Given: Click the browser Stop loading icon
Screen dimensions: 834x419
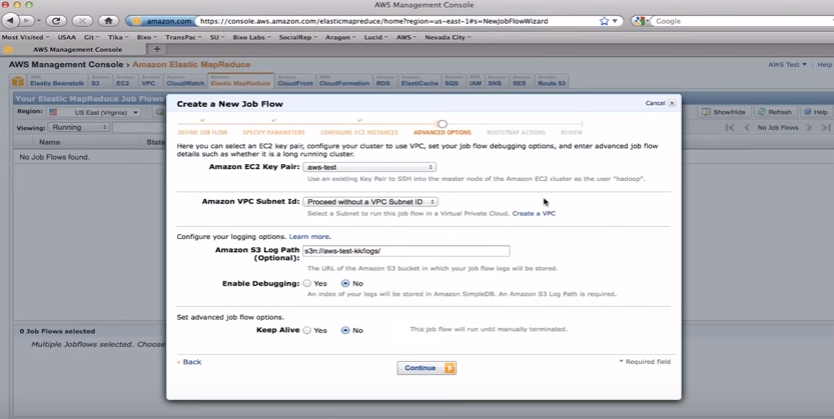Looking at the screenshot, I should [x=82, y=21].
